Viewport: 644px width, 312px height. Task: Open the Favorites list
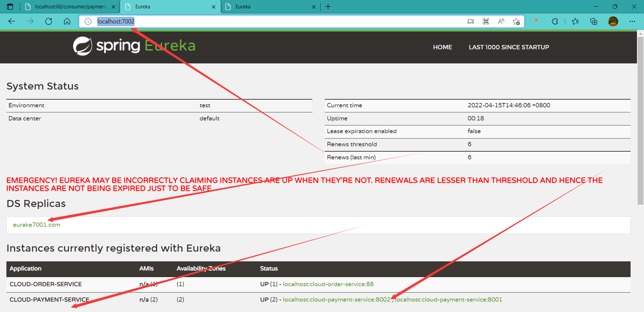pyautogui.click(x=575, y=21)
